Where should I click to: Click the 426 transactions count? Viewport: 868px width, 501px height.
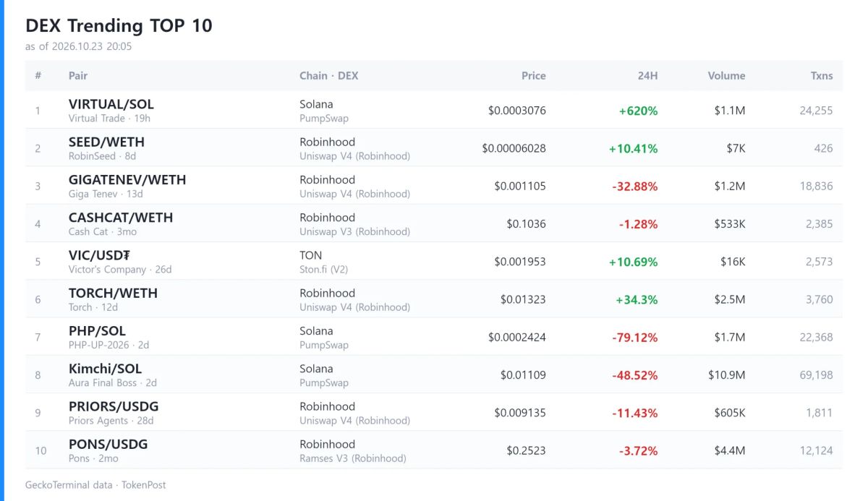[x=823, y=148]
